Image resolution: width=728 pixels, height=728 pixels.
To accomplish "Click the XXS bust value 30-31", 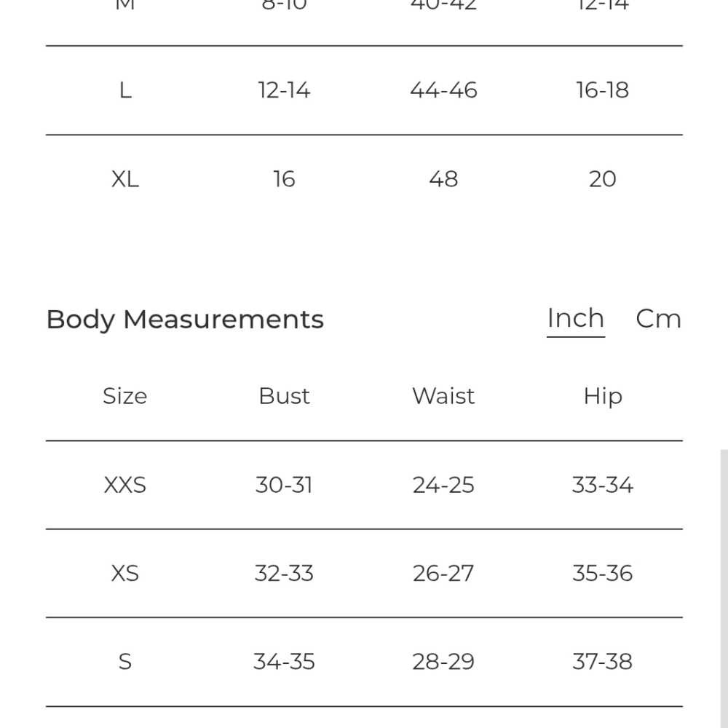I will click(284, 485).
